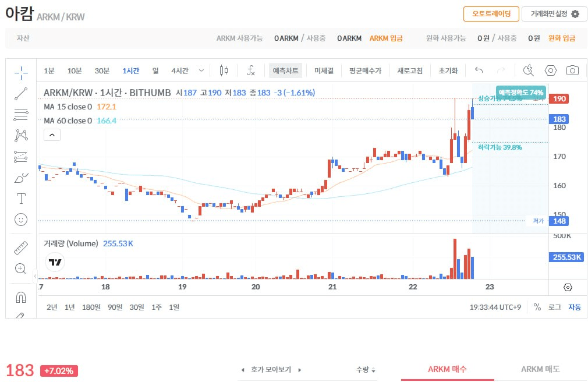Take a chart snapshot with camera icon
Screen dimensions: 588x382
tap(572, 70)
